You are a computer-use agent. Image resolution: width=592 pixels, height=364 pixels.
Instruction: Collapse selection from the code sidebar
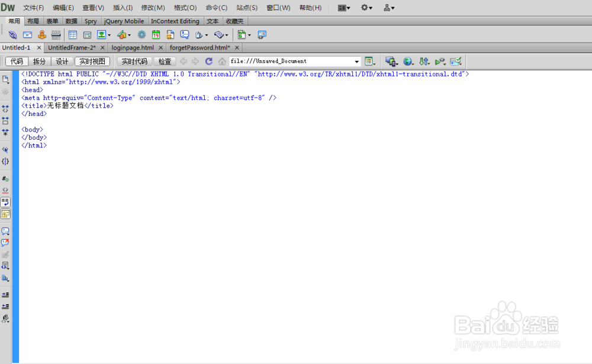point(5,121)
